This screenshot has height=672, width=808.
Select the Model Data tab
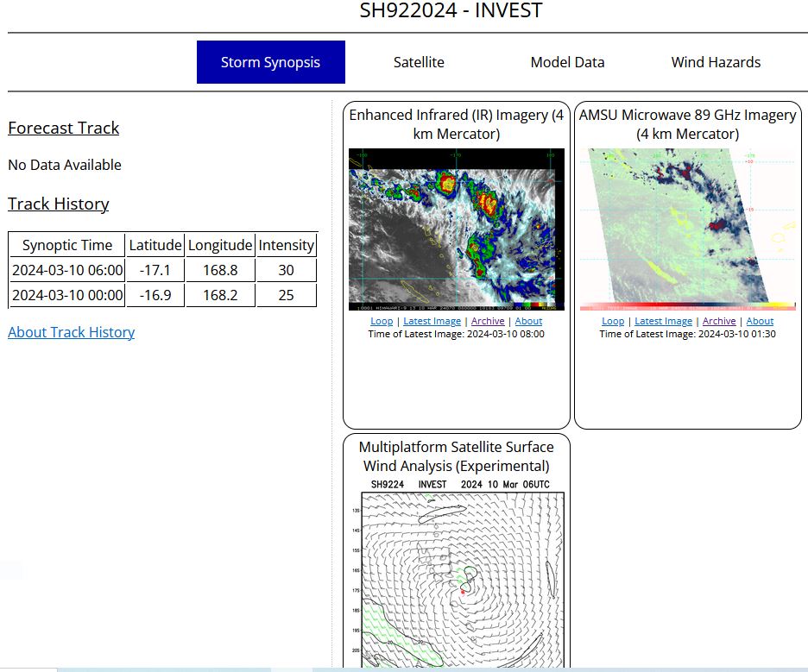click(567, 62)
